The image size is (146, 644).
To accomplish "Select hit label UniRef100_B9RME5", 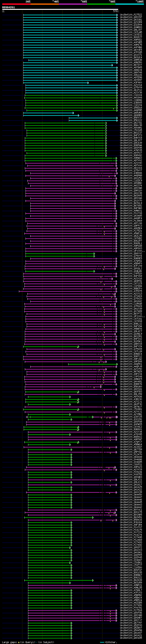I will pyautogui.click(x=131, y=259).
